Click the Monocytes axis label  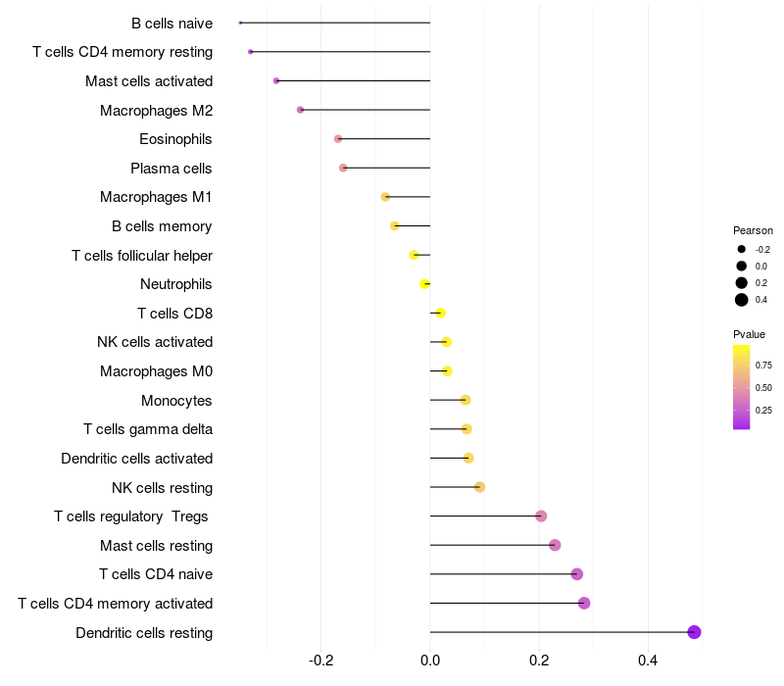pos(176,401)
